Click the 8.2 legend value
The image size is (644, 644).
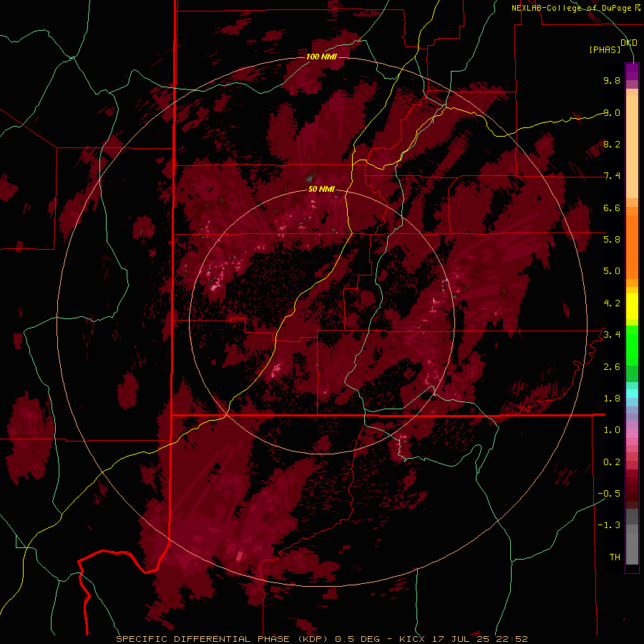click(x=612, y=144)
